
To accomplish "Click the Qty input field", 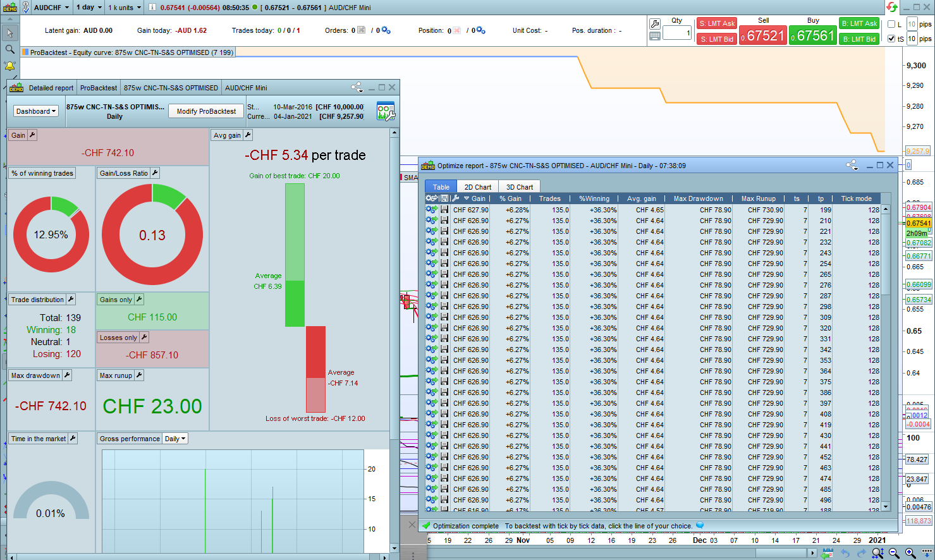I will (676, 33).
